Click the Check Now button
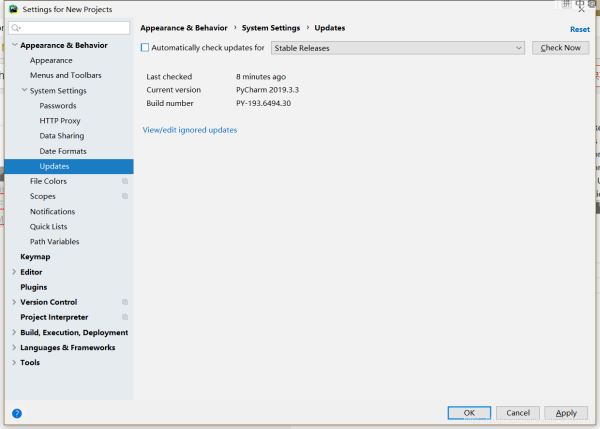600x429 pixels. tap(560, 48)
